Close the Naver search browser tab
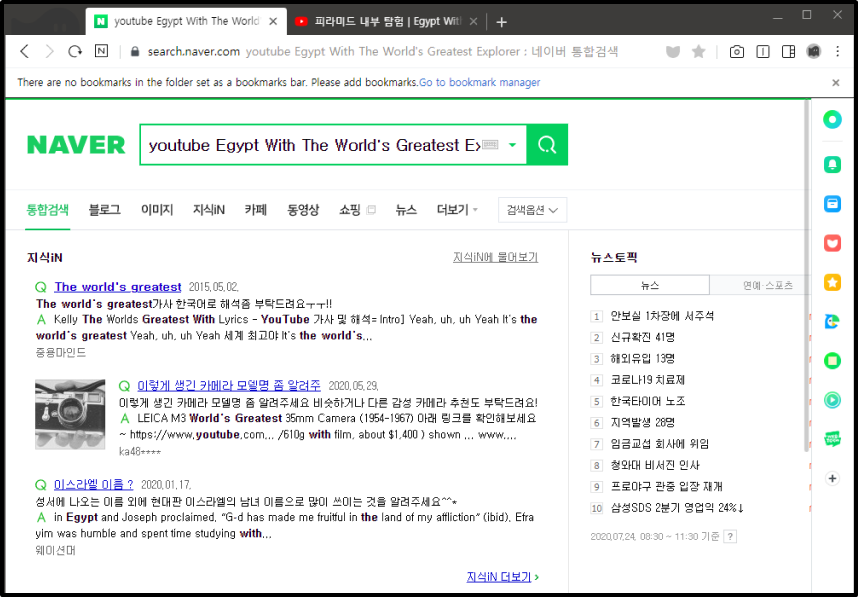The height and width of the screenshot is (597, 858). (x=273, y=21)
